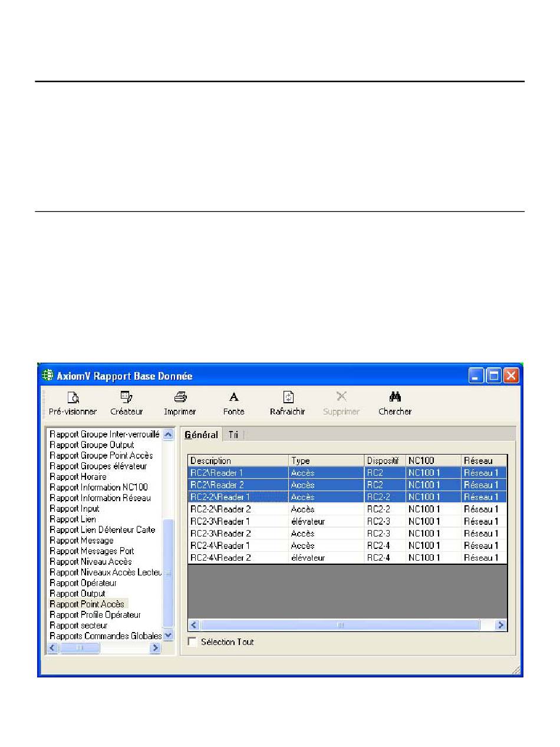Maximize the AxiomV Rapport window
Image resolution: width=560 pixels, height=747 pixels.
click(x=494, y=376)
